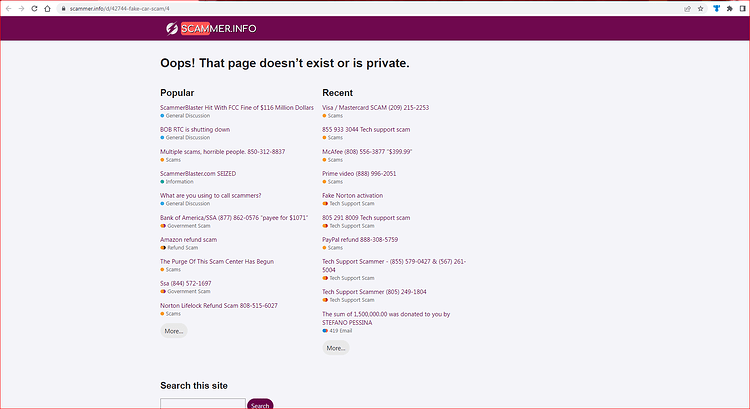Click Information category under ScammerBlaster.com SEIZED
The width and height of the screenshot is (750, 409).
click(x=177, y=182)
